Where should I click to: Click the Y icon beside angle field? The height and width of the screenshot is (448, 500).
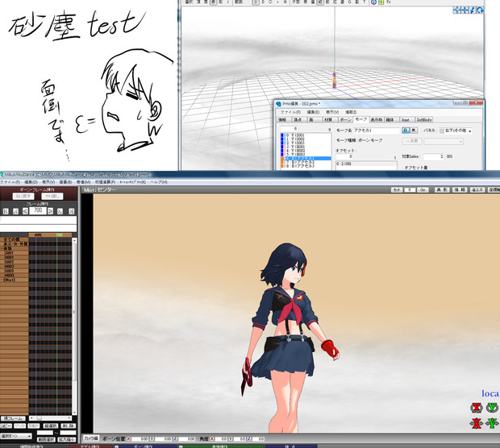click(x=230, y=439)
